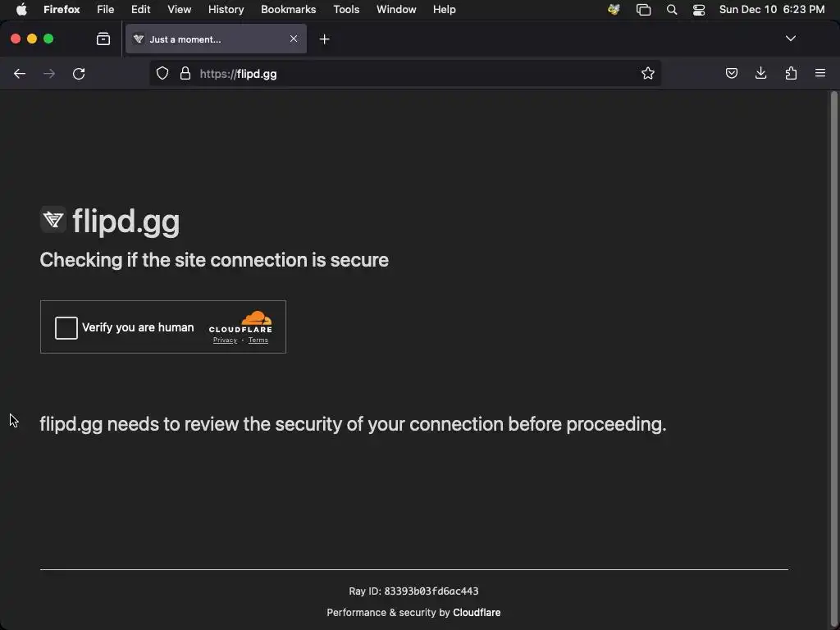Bookmark this page with the star

648,73
